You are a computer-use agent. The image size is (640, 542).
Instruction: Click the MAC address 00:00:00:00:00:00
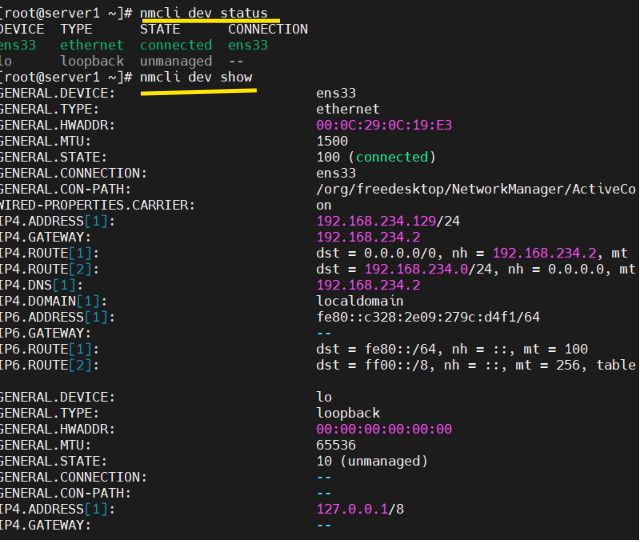384,429
